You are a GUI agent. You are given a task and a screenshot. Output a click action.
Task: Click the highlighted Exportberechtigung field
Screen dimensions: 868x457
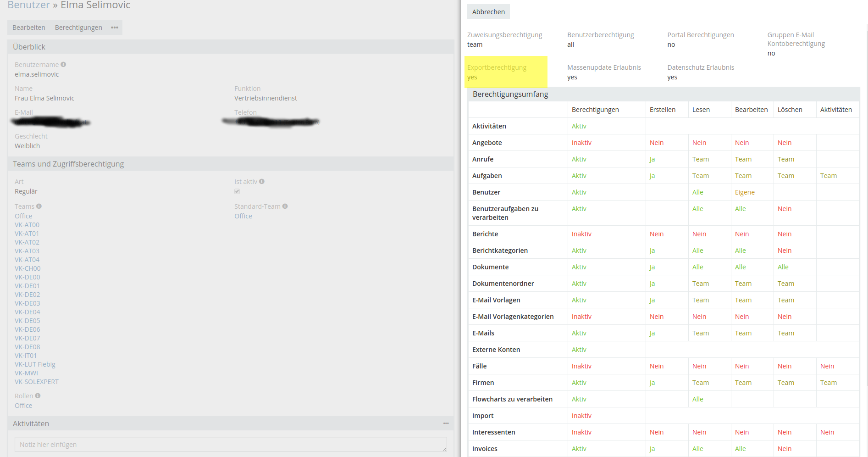(x=506, y=72)
